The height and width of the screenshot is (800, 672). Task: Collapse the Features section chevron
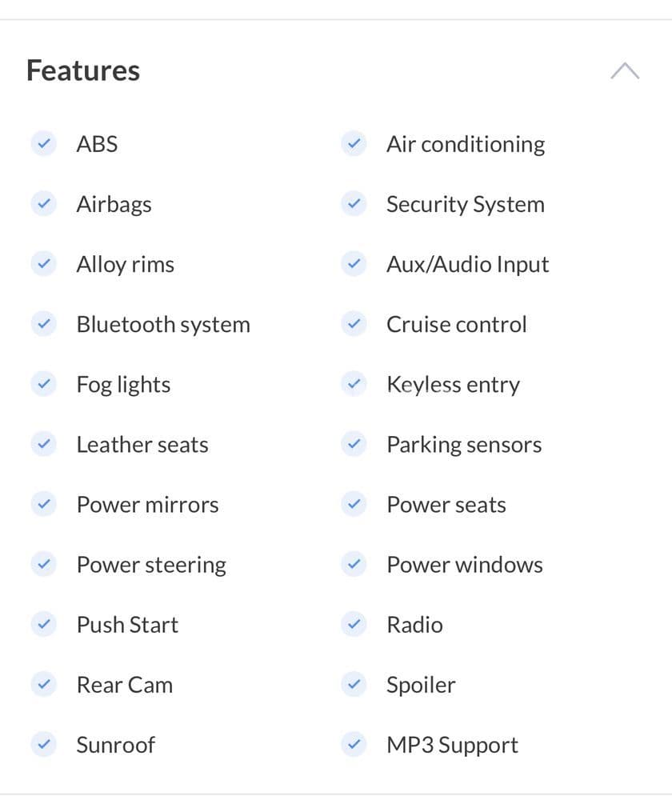coord(625,71)
